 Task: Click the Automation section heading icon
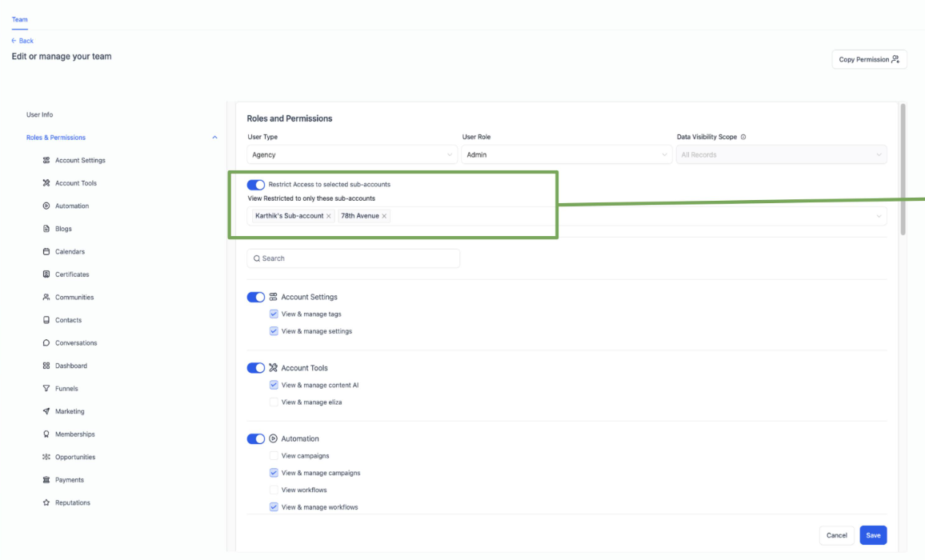273,438
